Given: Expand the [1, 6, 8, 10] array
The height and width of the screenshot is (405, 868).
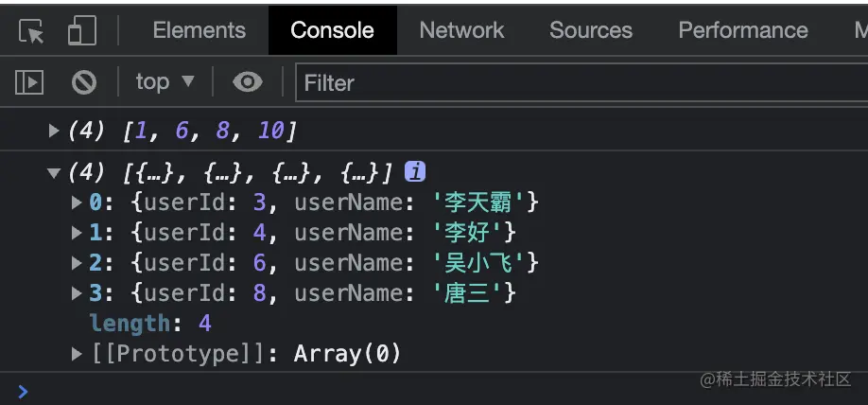Looking at the screenshot, I should (54, 131).
